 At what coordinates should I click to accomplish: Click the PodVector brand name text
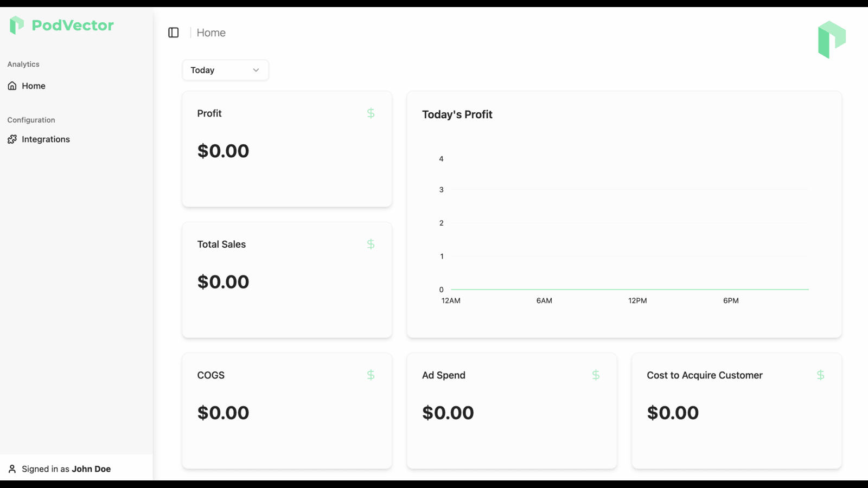(73, 25)
